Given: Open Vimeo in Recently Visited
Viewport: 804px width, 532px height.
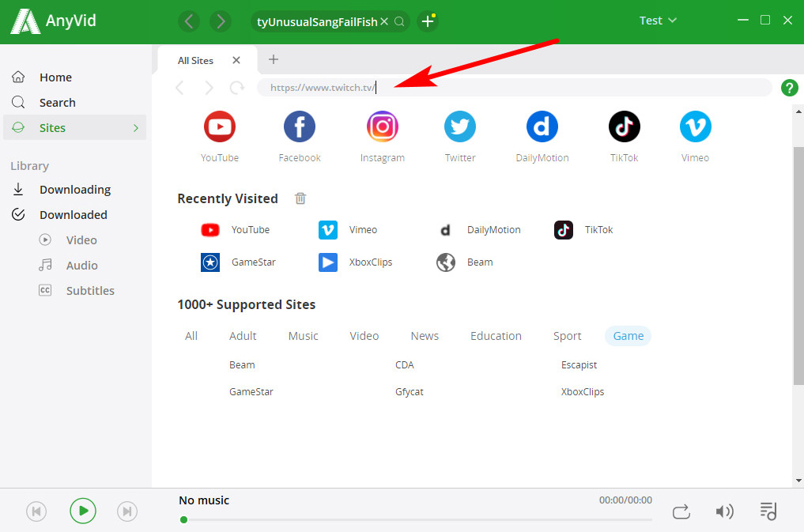Looking at the screenshot, I should [x=348, y=229].
